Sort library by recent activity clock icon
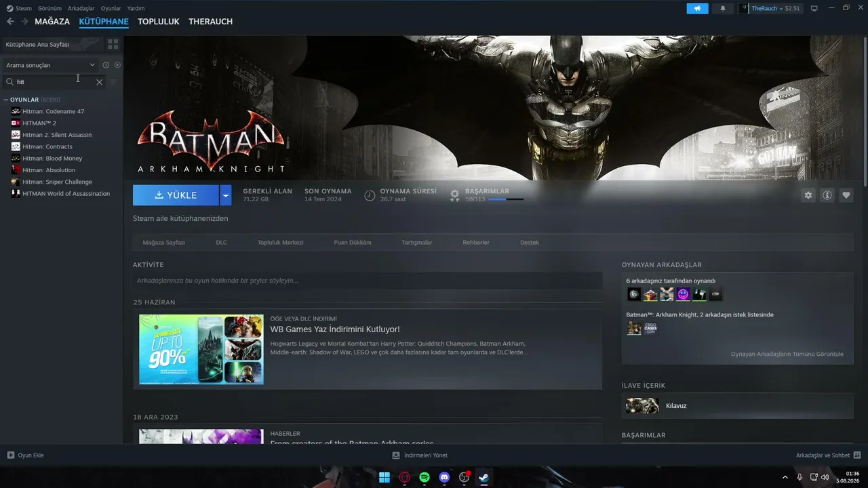 pyautogui.click(x=106, y=65)
